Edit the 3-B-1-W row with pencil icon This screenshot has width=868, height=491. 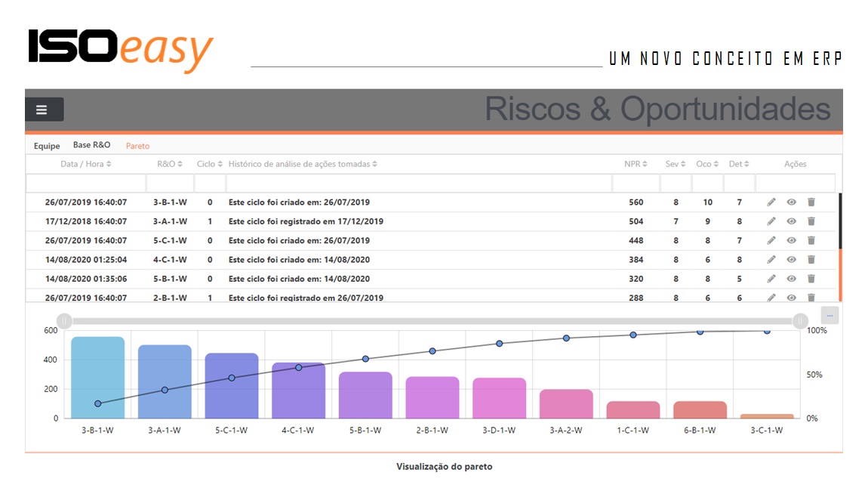point(771,202)
